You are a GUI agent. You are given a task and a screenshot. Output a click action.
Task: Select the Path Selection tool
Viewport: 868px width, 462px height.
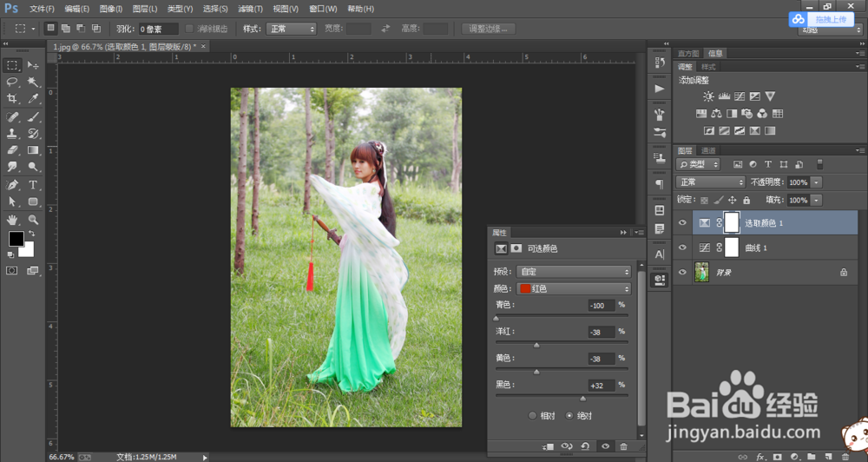tap(11, 201)
